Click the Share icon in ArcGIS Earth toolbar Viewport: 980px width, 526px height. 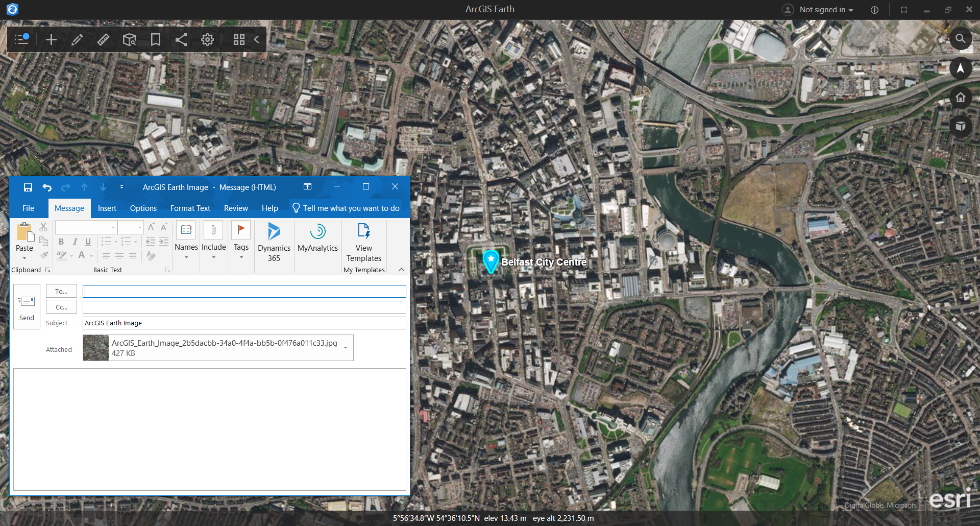[181, 39]
